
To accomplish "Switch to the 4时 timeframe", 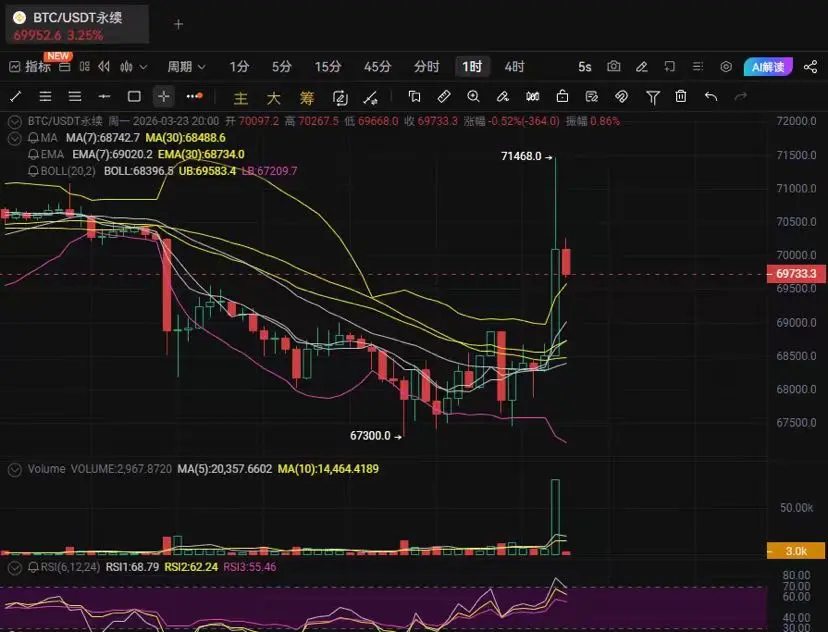I will point(514,67).
